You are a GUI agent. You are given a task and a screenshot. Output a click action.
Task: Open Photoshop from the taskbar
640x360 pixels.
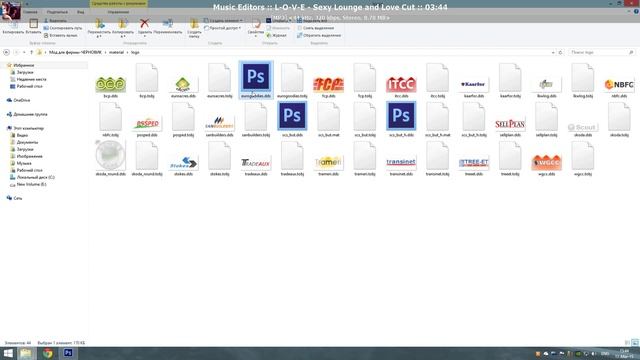point(68,353)
